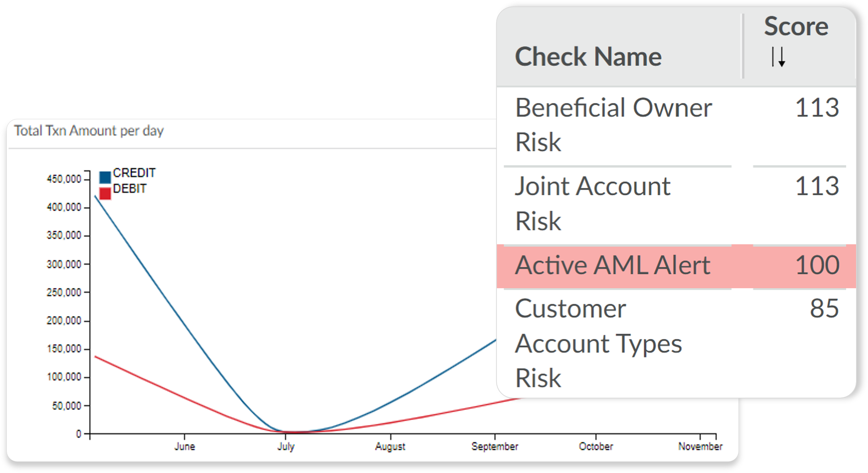868x473 pixels.
Task: Click score 100 for Active AML Alert
Action: pyautogui.click(x=817, y=265)
